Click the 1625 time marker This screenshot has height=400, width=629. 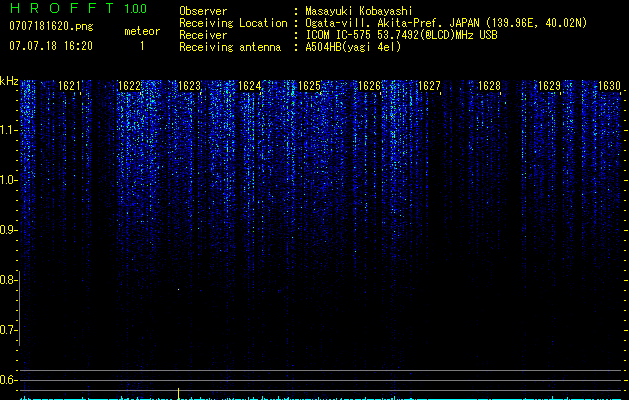309,85
